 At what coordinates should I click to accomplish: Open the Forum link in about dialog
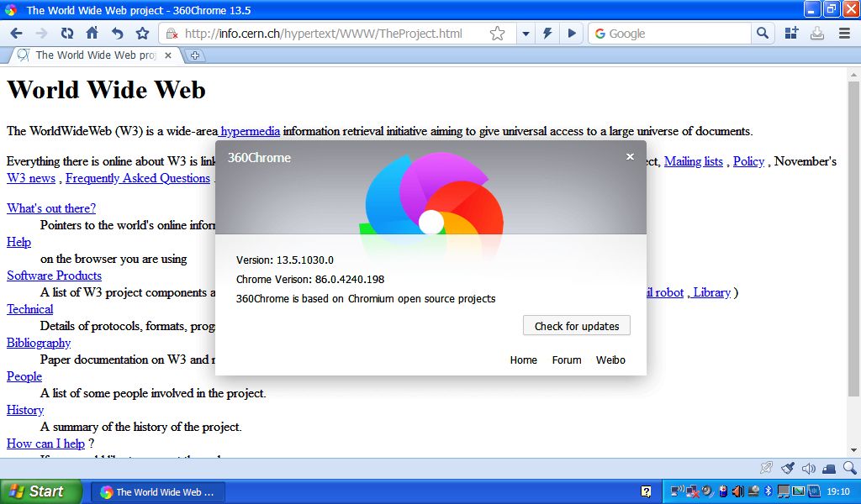pos(567,360)
